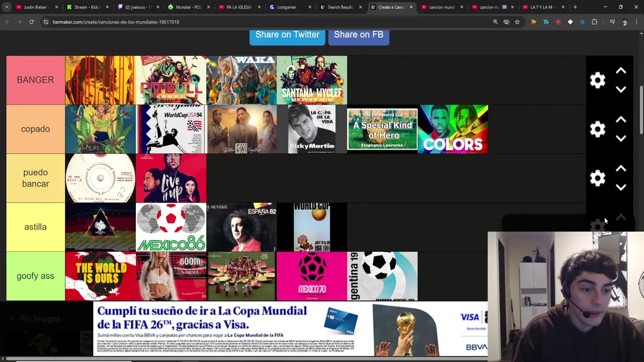Viewport: 644px width, 362px height.
Task: Switch to the Lostgamer tab
Action: pyautogui.click(x=289, y=7)
